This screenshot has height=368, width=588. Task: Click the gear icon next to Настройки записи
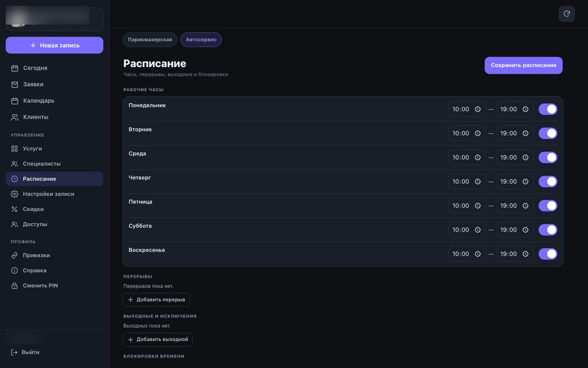click(x=14, y=194)
